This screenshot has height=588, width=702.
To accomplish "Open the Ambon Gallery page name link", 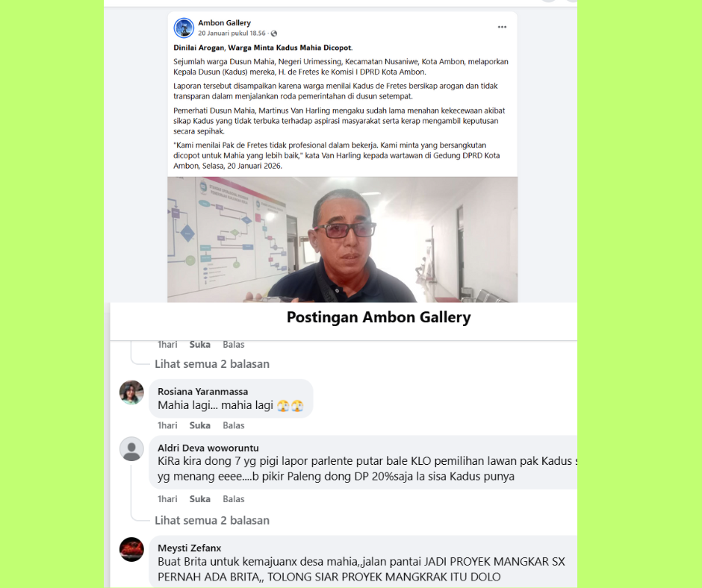I will pos(224,23).
